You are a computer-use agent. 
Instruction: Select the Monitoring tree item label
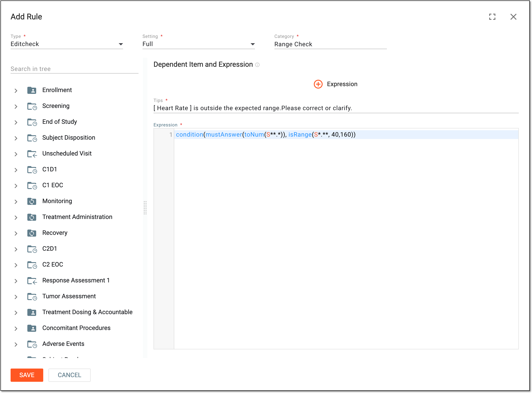tap(57, 201)
